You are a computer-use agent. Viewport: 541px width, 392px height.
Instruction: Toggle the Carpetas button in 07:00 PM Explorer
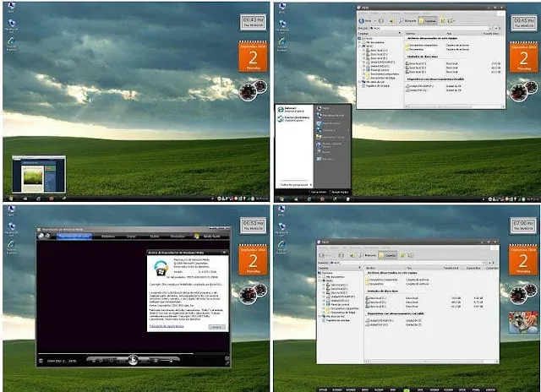tap(387, 255)
